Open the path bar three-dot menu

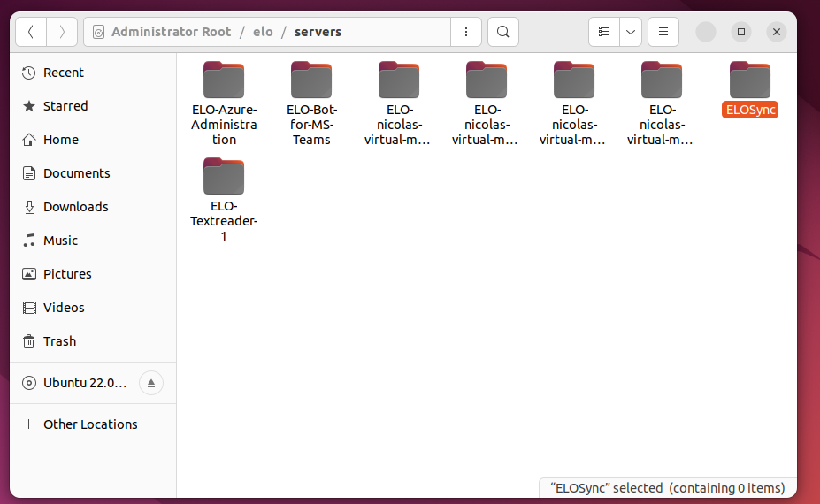click(465, 32)
